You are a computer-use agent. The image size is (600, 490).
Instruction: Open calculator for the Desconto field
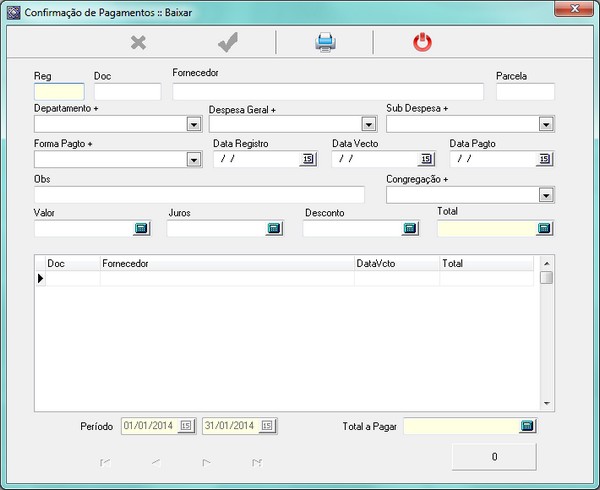tap(410, 228)
